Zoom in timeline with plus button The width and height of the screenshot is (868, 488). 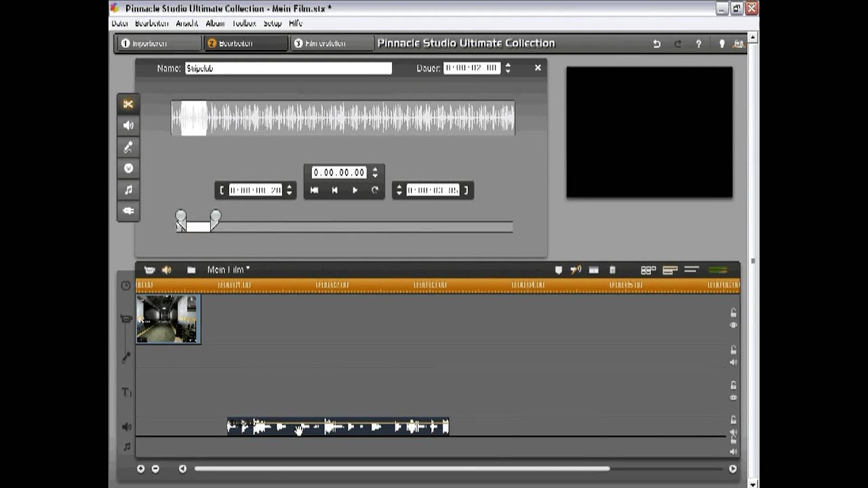[141, 468]
